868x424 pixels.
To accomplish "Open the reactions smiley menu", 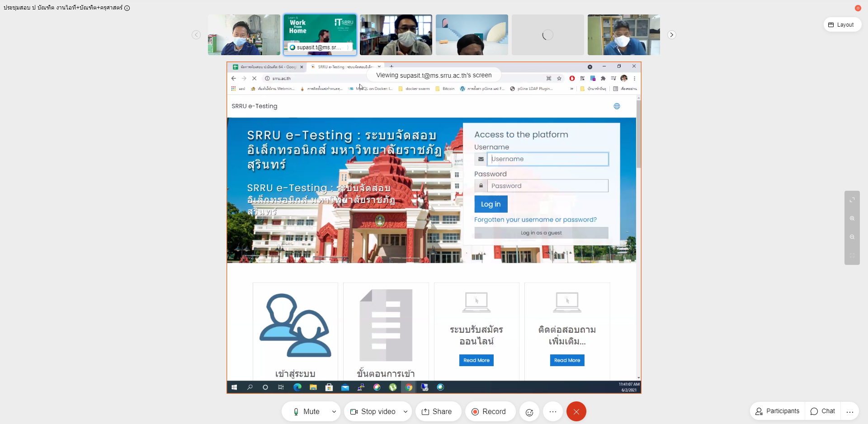I will point(529,412).
